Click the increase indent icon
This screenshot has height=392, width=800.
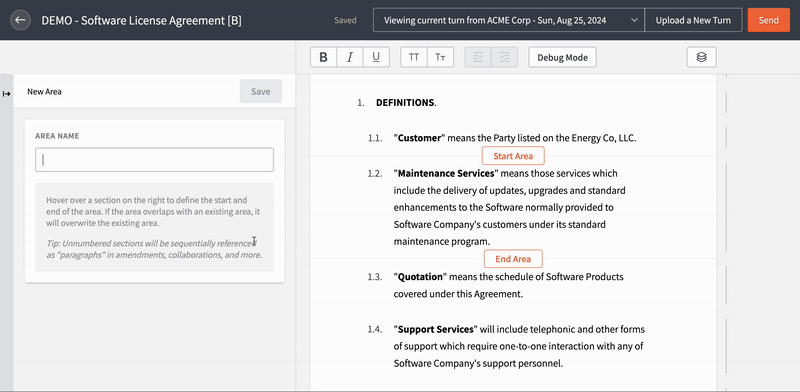coord(505,57)
